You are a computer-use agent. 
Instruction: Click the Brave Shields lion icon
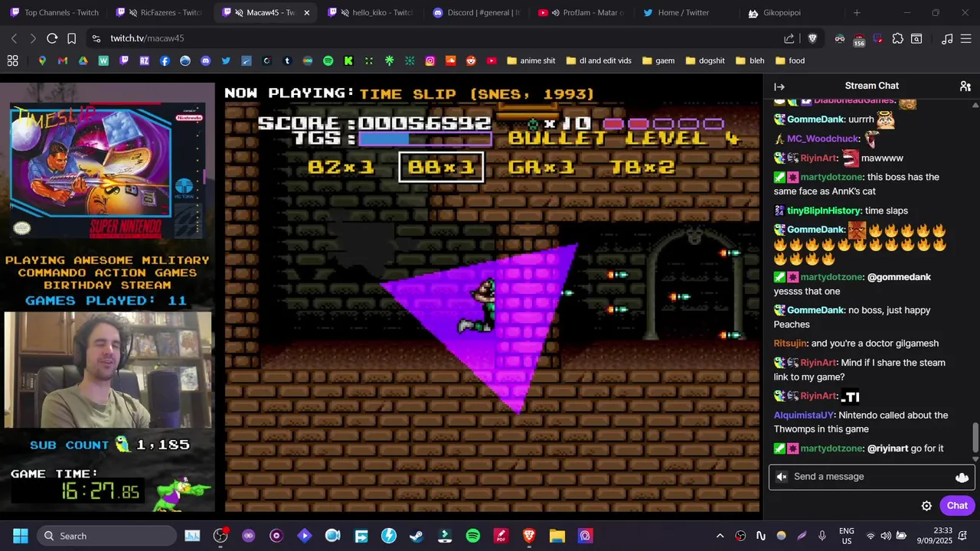pyautogui.click(x=812, y=38)
